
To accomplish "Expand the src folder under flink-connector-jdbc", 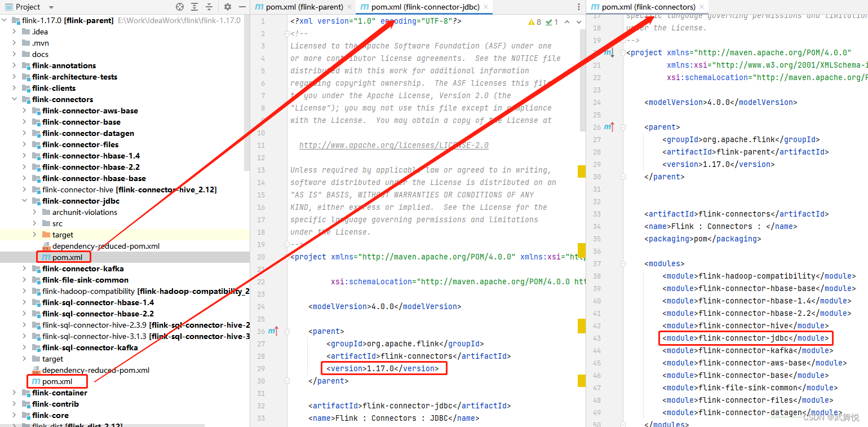I will tap(35, 223).
